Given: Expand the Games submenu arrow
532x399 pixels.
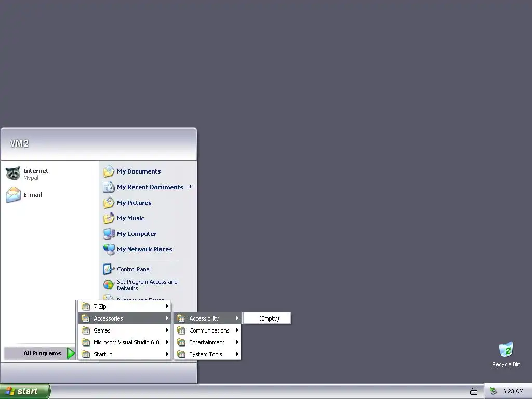Looking at the screenshot, I should tap(167, 330).
